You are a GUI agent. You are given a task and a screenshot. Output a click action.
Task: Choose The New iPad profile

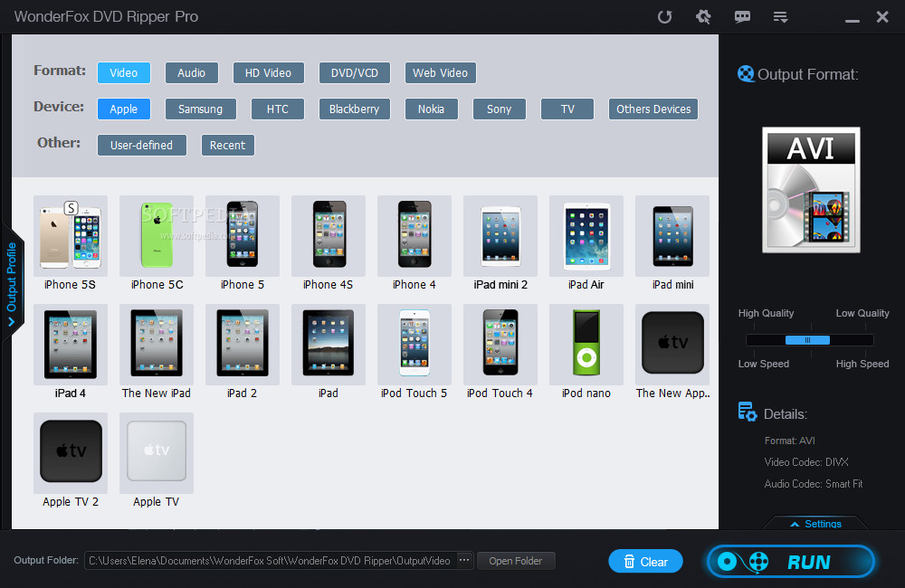click(157, 344)
